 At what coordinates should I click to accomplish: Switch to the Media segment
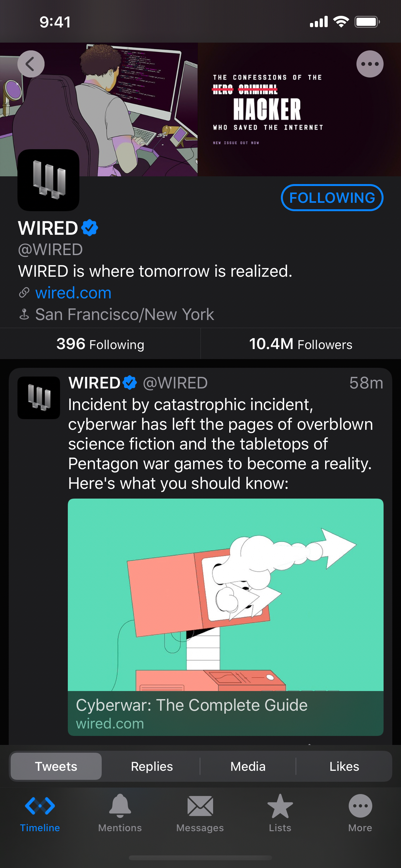(x=248, y=766)
